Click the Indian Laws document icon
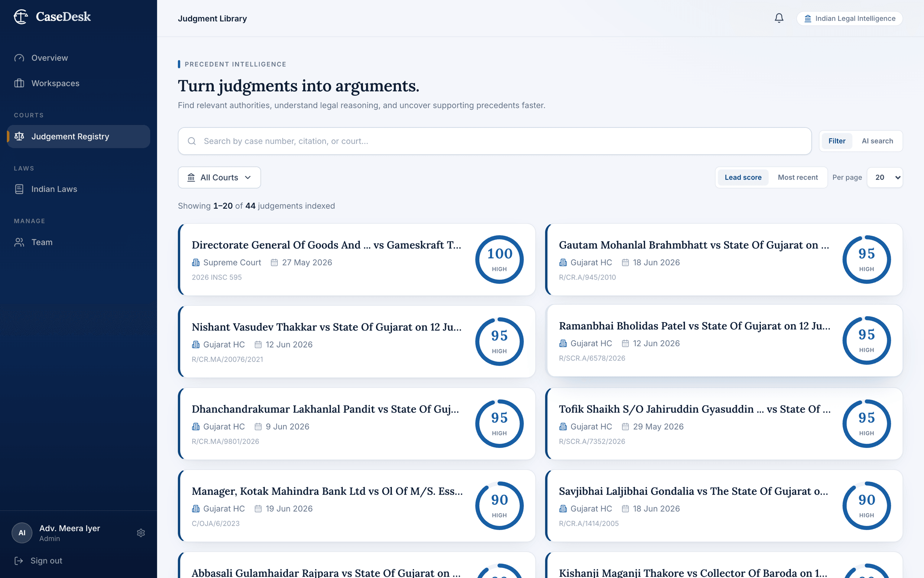 pyautogui.click(x=19, y=189)
